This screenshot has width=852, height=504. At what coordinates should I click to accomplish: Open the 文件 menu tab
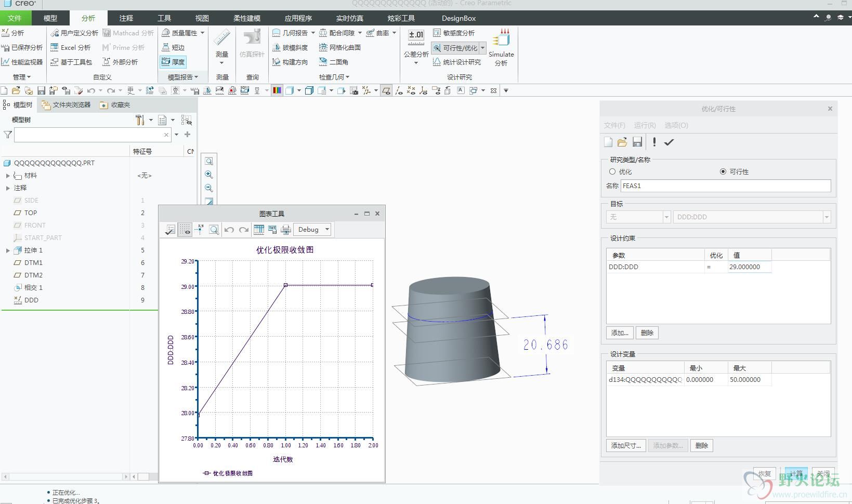click(15, 18)
